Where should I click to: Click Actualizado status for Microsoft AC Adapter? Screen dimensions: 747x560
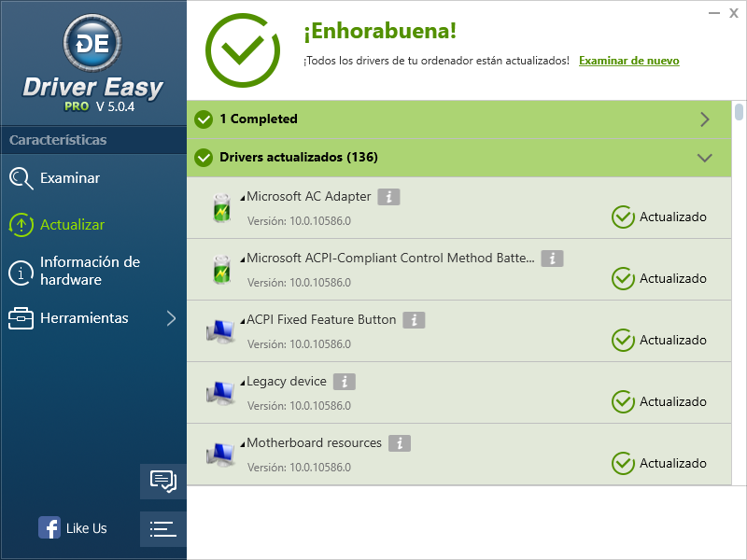(x=659, y=217)
